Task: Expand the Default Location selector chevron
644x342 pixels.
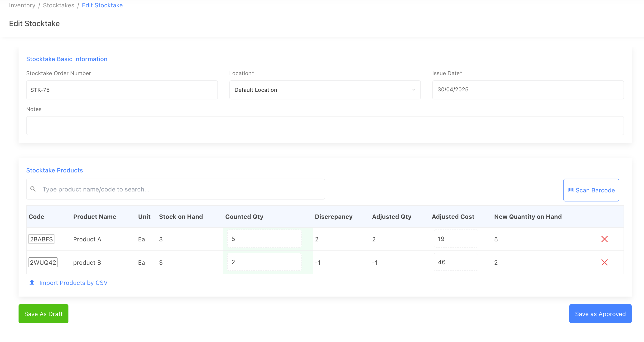Action: (x=413, y=90)
